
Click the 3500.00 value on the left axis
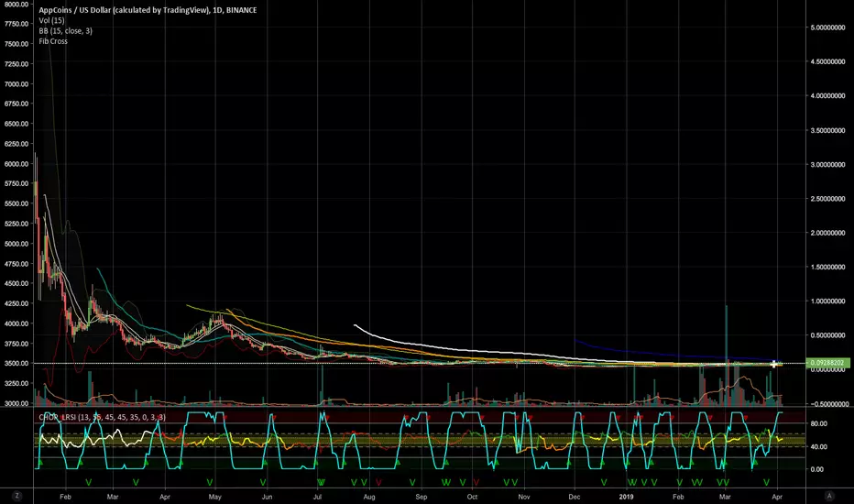point(16,364)
